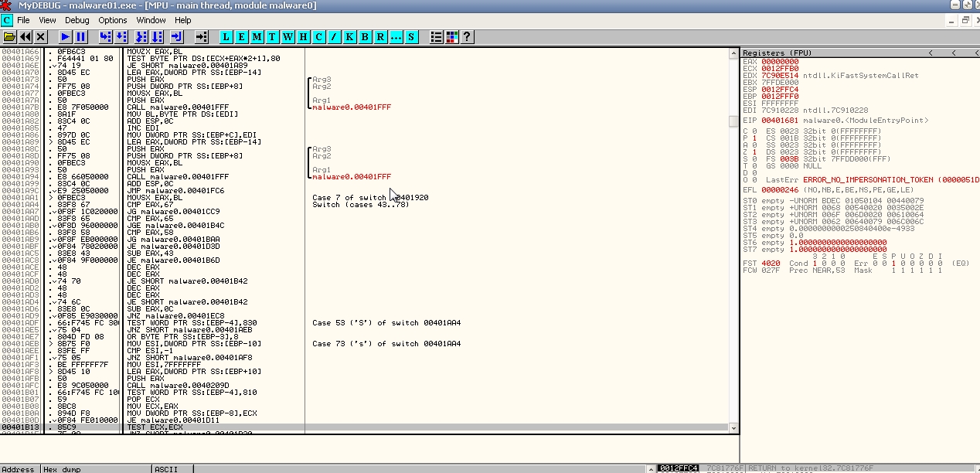
Task: Show Breakpoints window via B button
Action: (x=365, y=37)
